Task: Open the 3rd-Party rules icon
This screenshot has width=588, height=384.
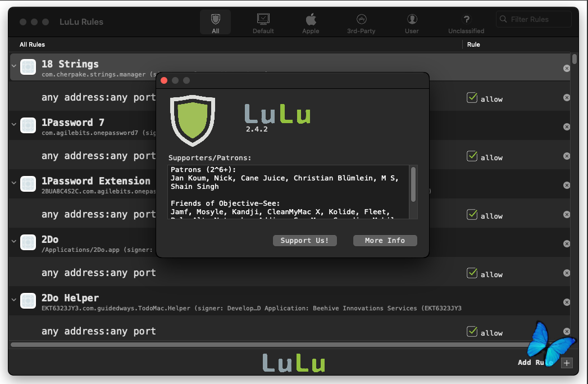Action: pyautogui.click(x=361, y=19)
